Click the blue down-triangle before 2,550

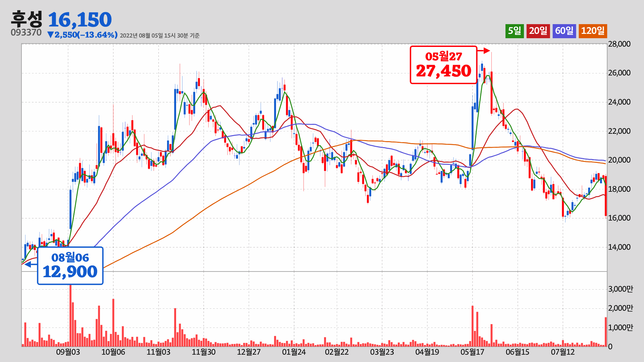click(x=50, y=35)
